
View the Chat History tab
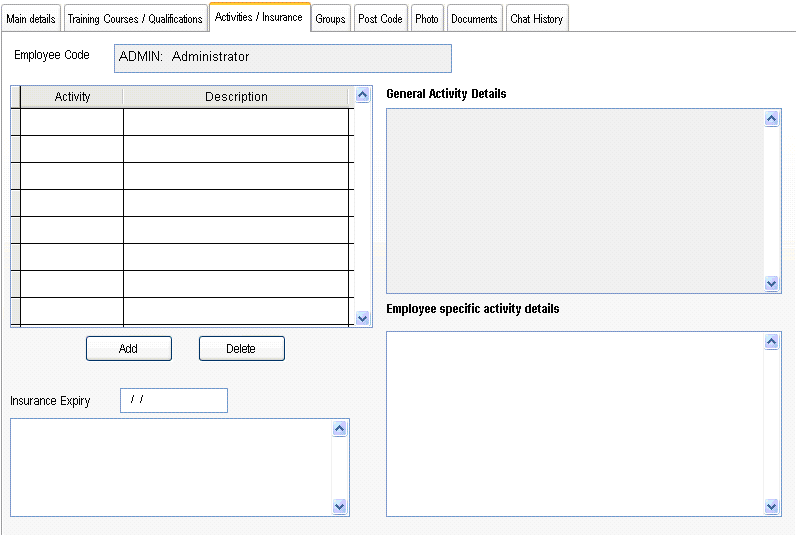(x=537, y=19)
